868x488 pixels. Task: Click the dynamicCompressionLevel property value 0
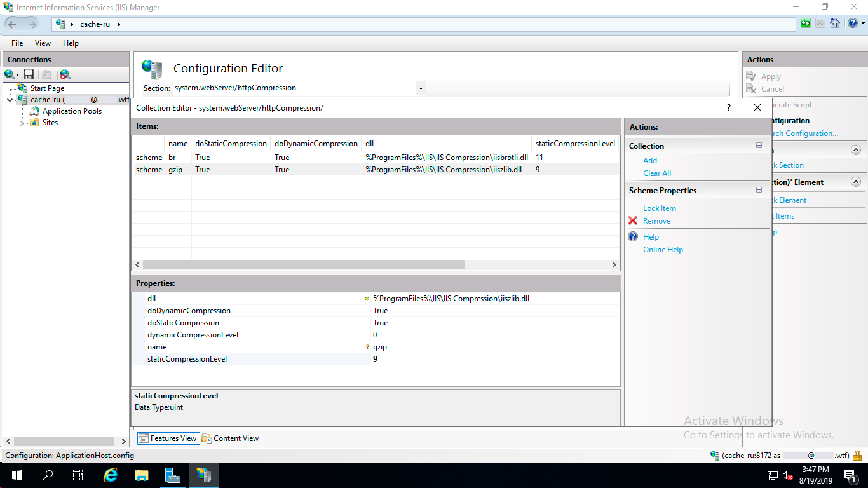375,335
